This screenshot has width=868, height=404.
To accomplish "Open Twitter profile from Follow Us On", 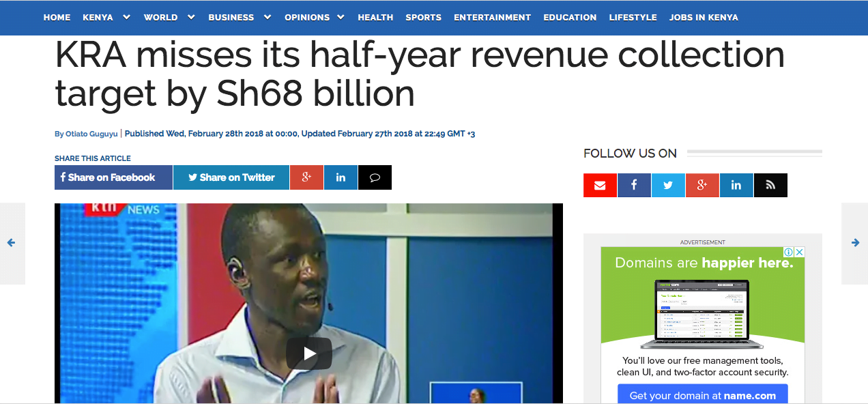I will [668, 185].
